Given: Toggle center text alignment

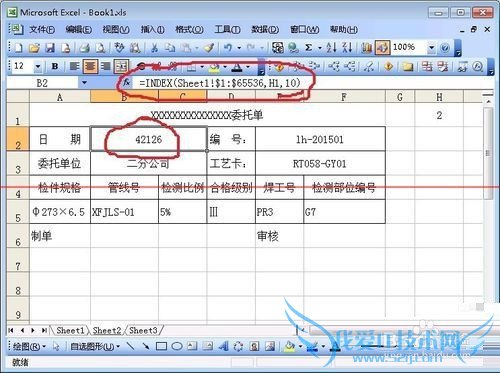Looking at the screenshot, I should [x=90, y=66].
